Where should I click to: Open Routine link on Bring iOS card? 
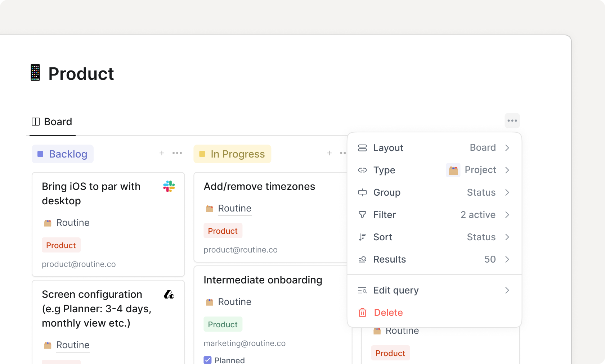coord(73,223)
